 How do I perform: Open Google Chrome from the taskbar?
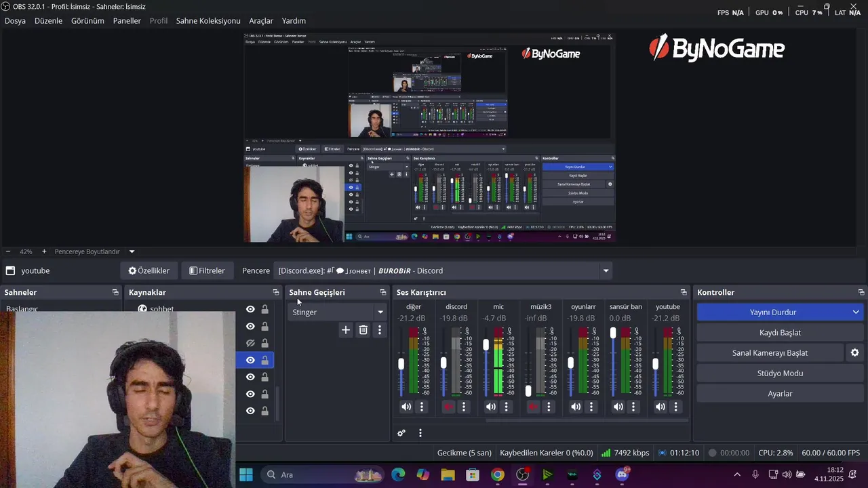498,474
